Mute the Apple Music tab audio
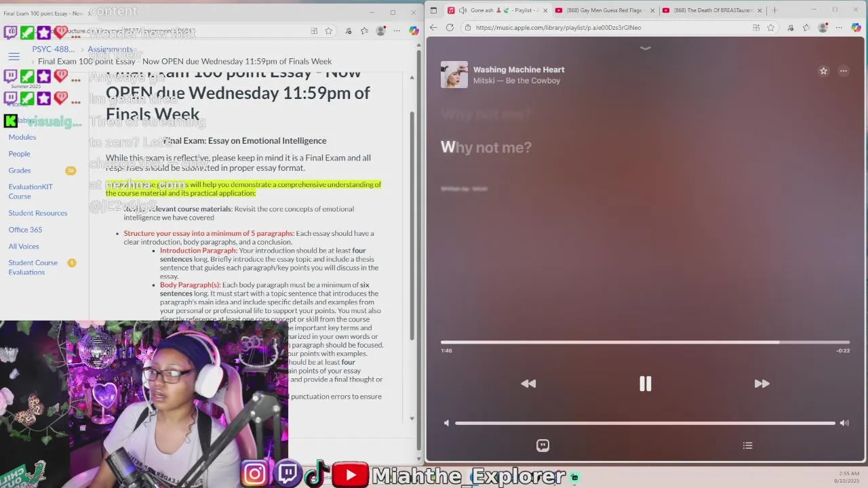The height and width of the screenshot is (488, 868). (462, 10)
